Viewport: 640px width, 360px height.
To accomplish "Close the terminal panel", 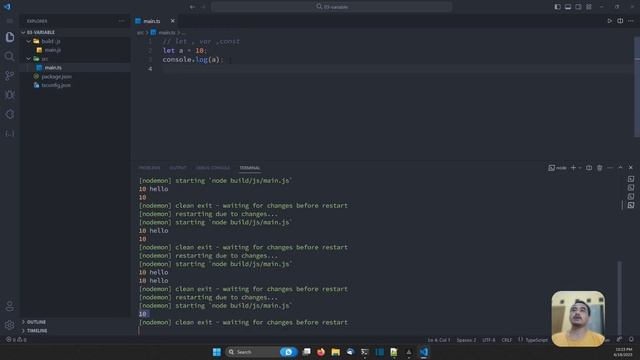I will 631,168.
